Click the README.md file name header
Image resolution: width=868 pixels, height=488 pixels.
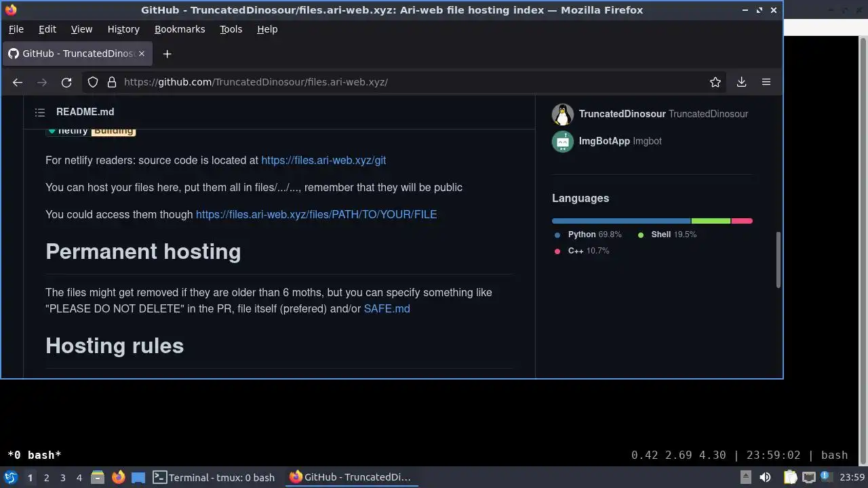[x=85, y=112]
